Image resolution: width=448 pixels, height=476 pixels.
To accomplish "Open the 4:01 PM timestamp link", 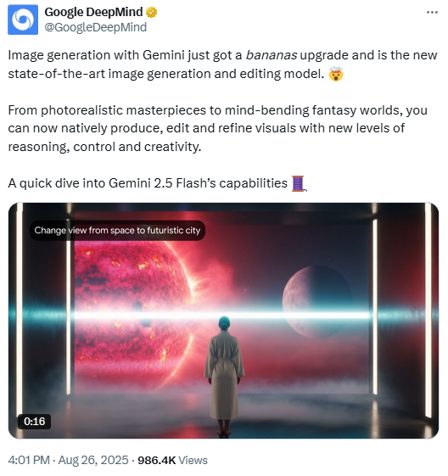I will pos(29,460).
